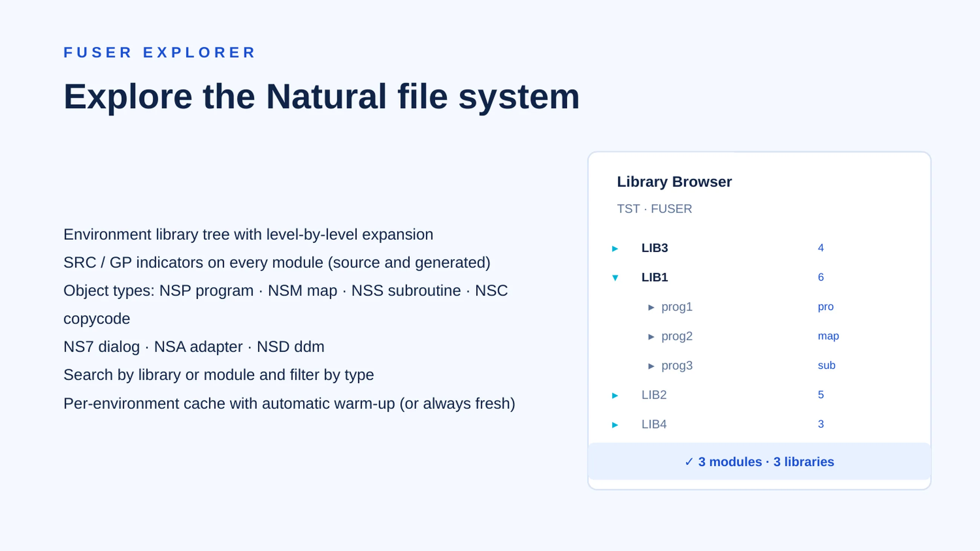This screenshot has height=551, width=980.
Task: Click the count 4 beside LIB3
Action: click(x=821, y=248)
